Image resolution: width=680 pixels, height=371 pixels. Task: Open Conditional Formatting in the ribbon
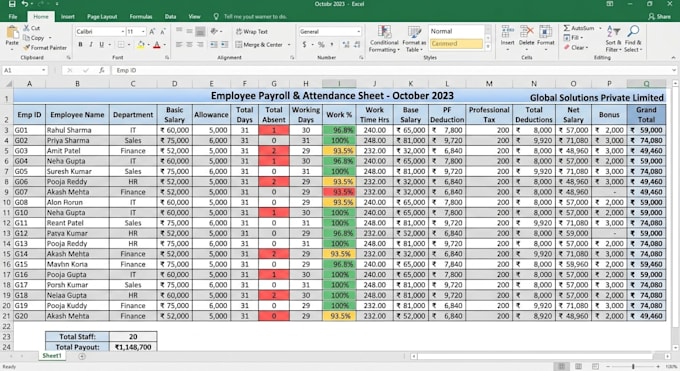[x=384, y=39]
